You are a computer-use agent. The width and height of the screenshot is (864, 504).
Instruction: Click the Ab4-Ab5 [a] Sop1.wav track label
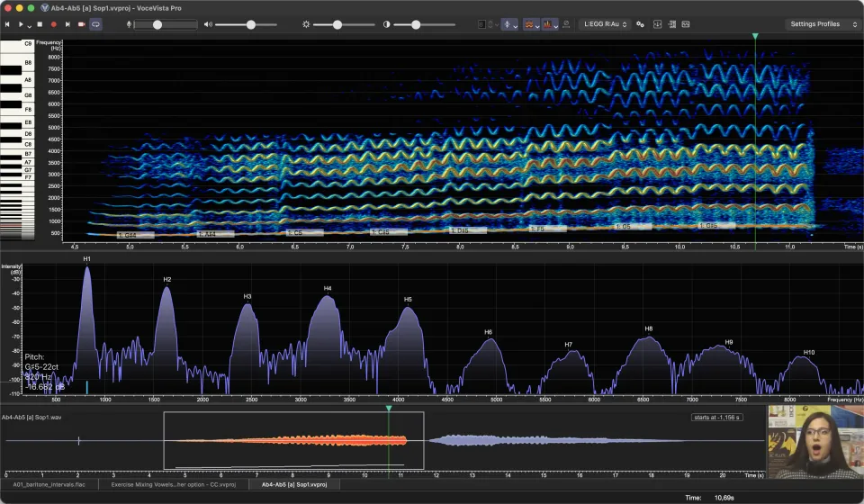[x=31, y=417]
